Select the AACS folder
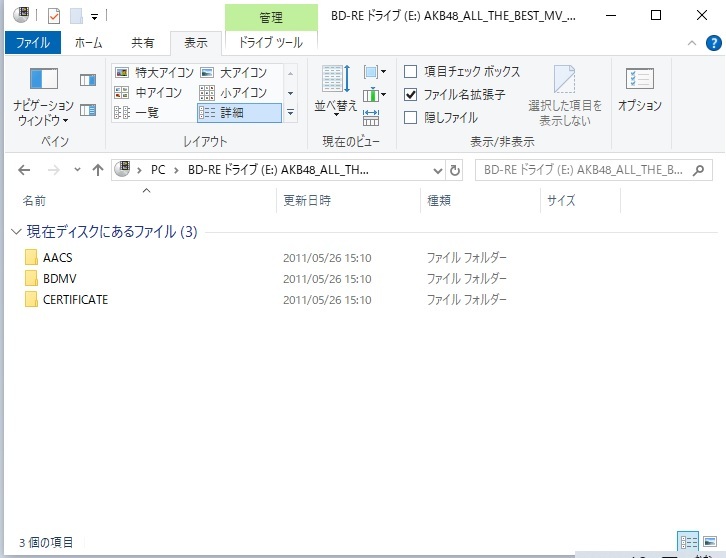Viewport: 726px width, 558px height. click(x=57, y=257)
